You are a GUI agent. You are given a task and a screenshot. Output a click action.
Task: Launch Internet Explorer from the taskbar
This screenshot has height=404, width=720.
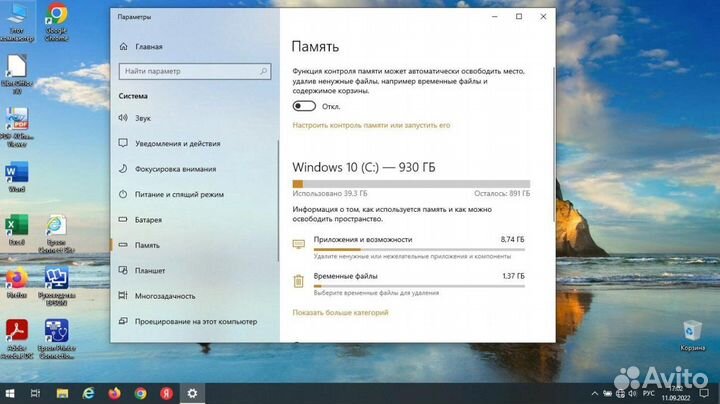88,393
